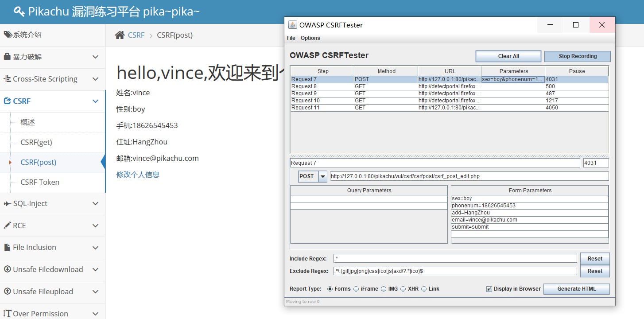Select the Link report type
This screenshot has width=644, height=319.
pyautogui.click(x=424, y=289)
